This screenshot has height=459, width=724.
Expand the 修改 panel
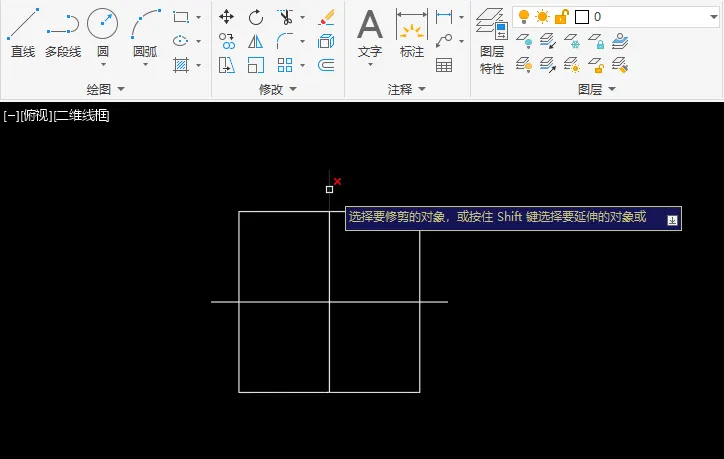tap(278, 89)
